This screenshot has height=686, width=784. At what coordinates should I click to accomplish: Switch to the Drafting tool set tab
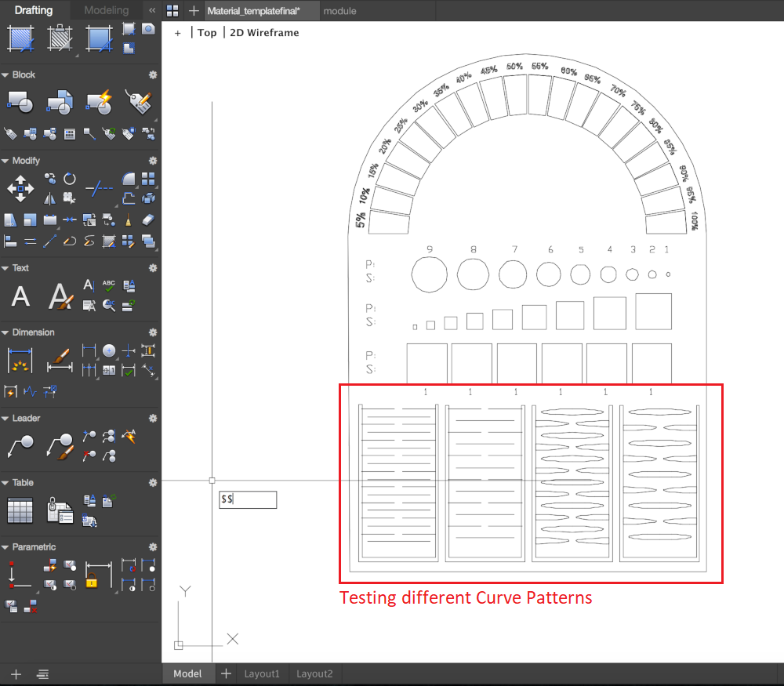click(x=34, y=10)
